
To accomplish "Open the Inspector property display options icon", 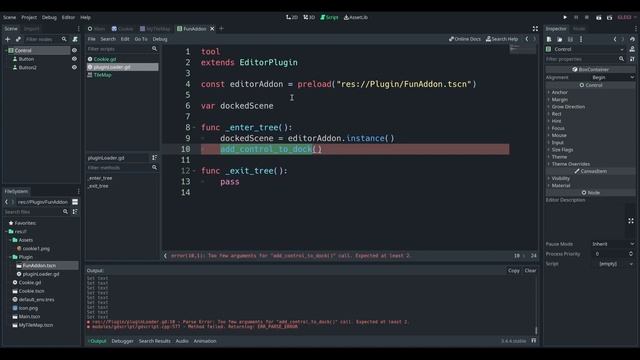I will [632, 59].
